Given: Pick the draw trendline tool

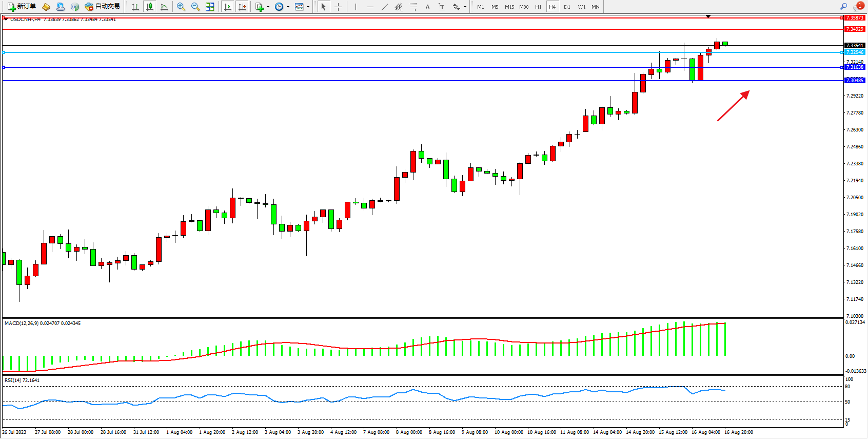Looking at the screenshot, I should coord(385,7).
